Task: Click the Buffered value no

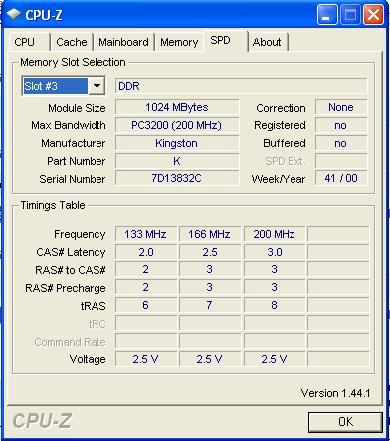Action: click(x=341, y=143)
